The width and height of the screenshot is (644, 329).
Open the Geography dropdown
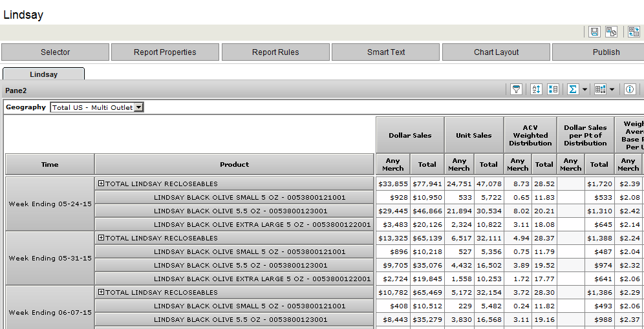138,107
